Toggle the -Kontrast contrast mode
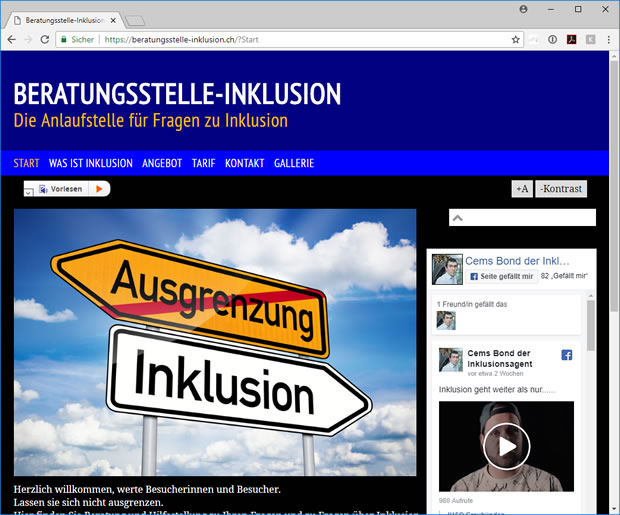 coord(561,189)
